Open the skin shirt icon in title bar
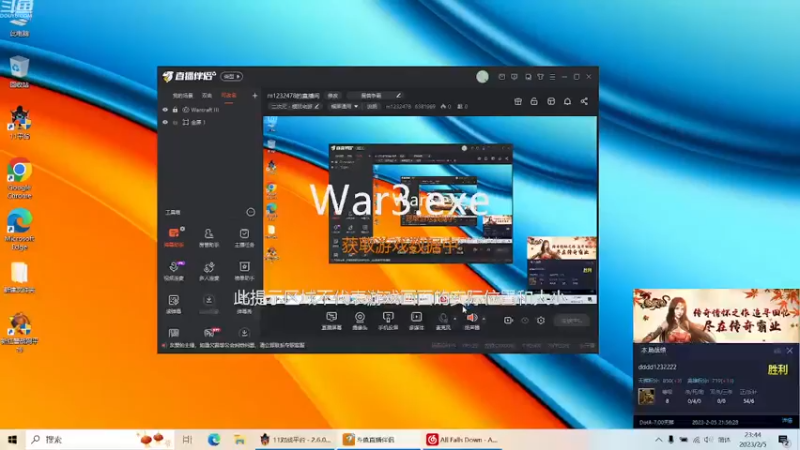Screen dimensions: 800x450 click(540, 77)
